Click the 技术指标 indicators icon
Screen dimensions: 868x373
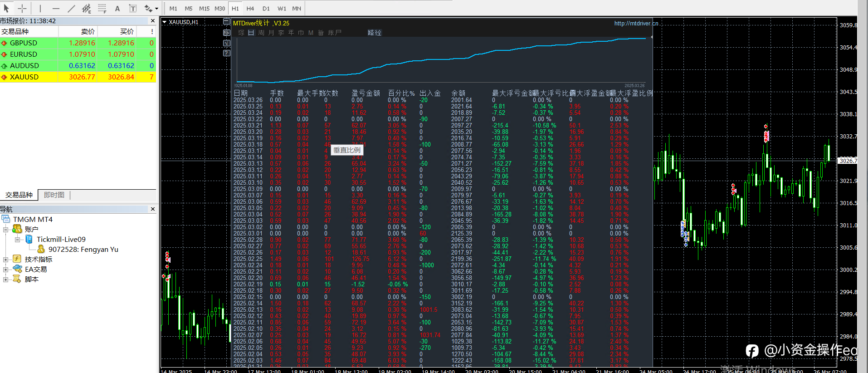[x=17, y=259]
